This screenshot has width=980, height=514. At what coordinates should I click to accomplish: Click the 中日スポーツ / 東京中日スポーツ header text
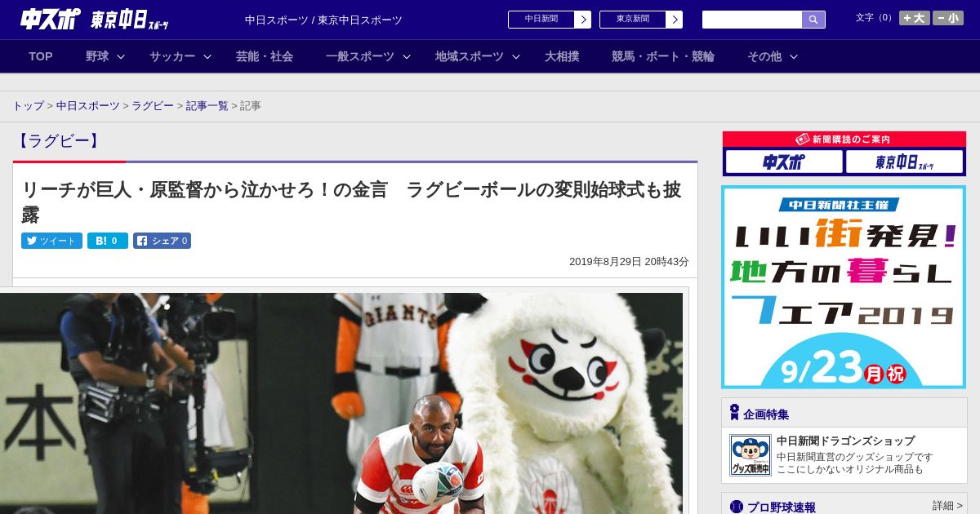tap(323, 20)
